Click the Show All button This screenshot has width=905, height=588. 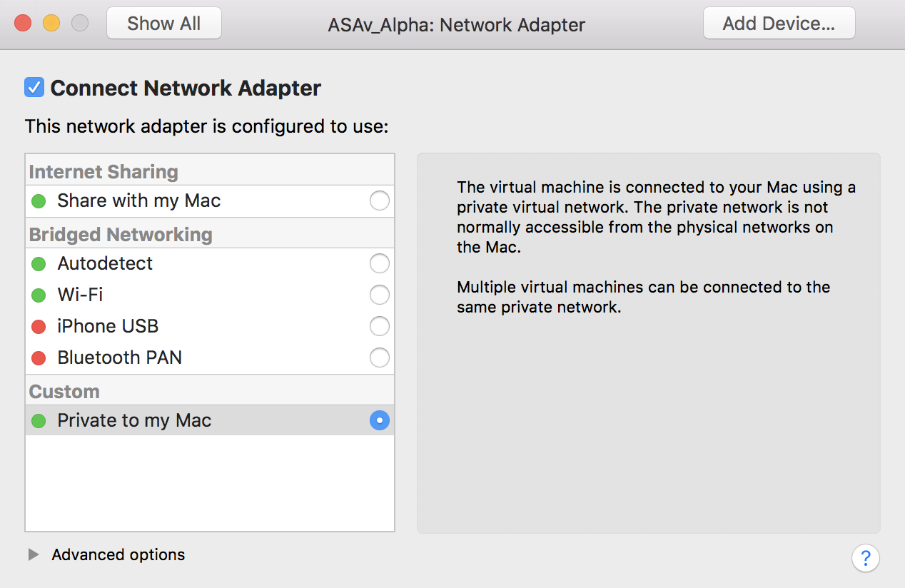click(x=164, y=24)
